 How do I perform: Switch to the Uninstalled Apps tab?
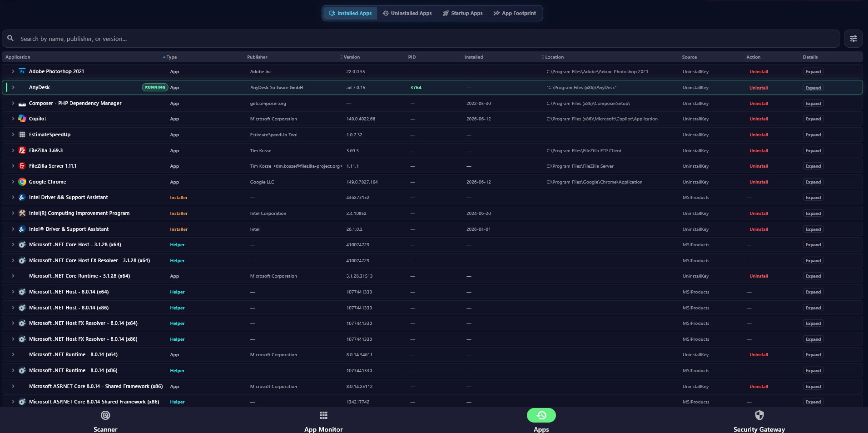407,13
